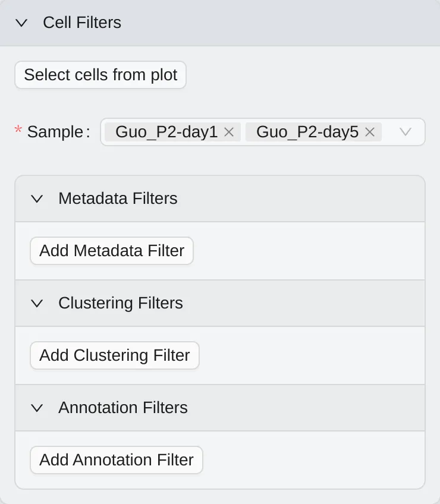Click Add Metadata Filter

(111, 251)
